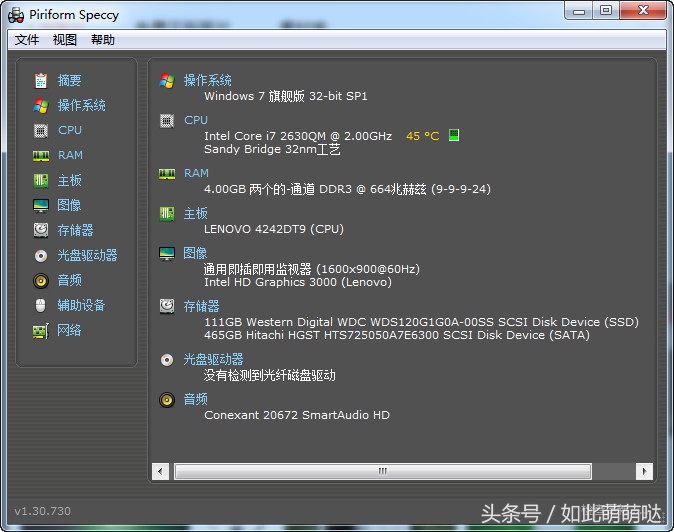674x532 pixels.
Task: Click the 通用即插即用监视器 monitor line
Action: [312, 269]
